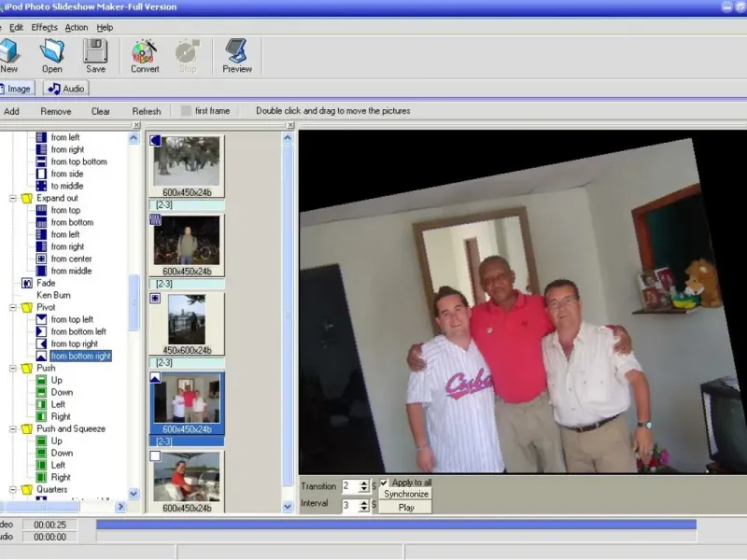
Task: Click the Preview toolbar icon
Action: point(237,50)
